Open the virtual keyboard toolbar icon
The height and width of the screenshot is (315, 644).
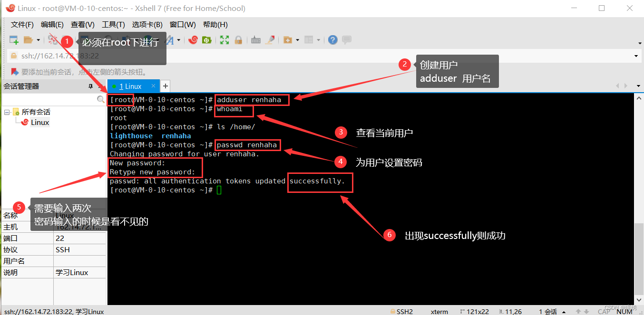tap(255, 40)
